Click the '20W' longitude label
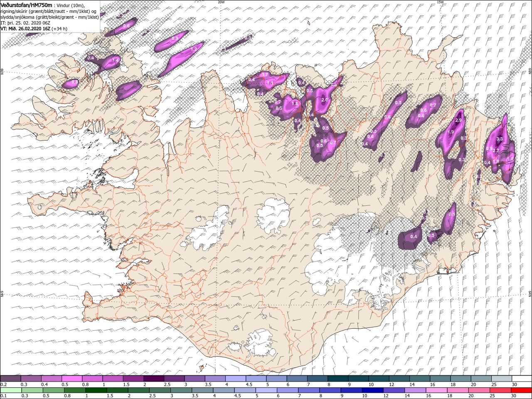The image size is (532, 399). [x=221, y=2]
